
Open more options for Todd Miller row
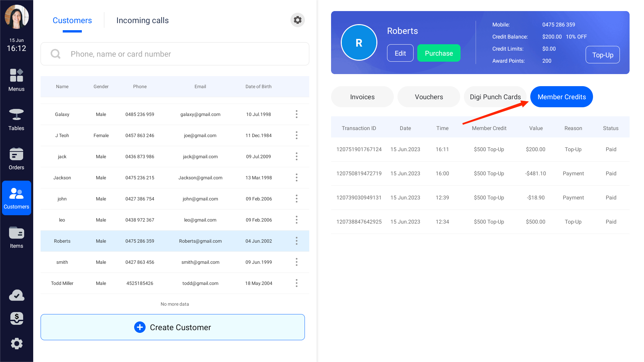(x=297, y=283)
